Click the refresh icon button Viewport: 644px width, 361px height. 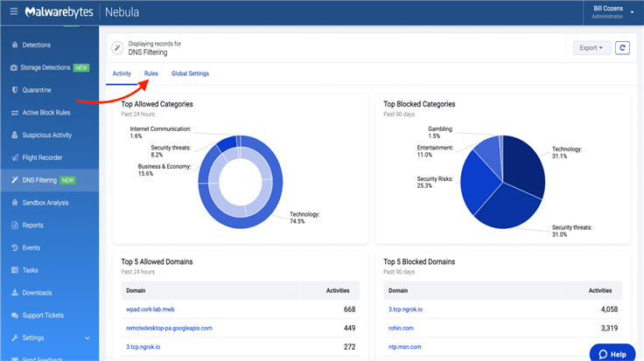click(x=622, y=48)
